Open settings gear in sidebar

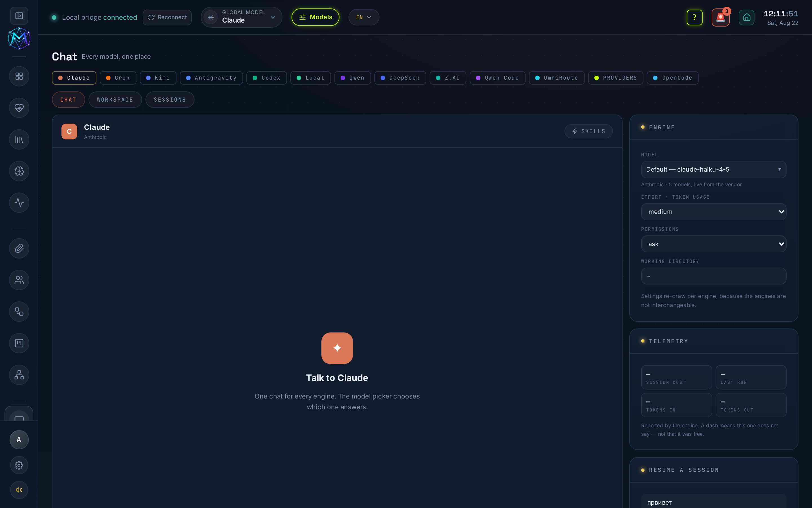point(19,465)
